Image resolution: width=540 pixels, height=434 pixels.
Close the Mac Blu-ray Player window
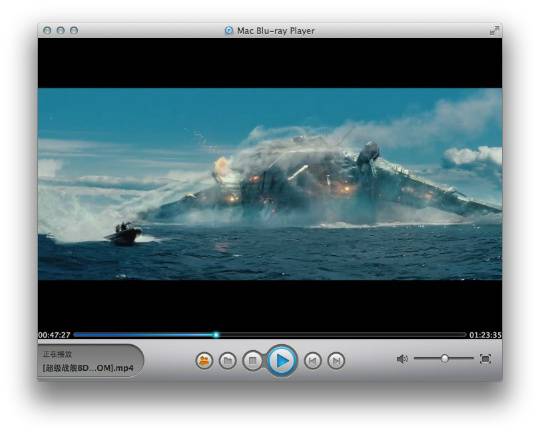point(47,30)
